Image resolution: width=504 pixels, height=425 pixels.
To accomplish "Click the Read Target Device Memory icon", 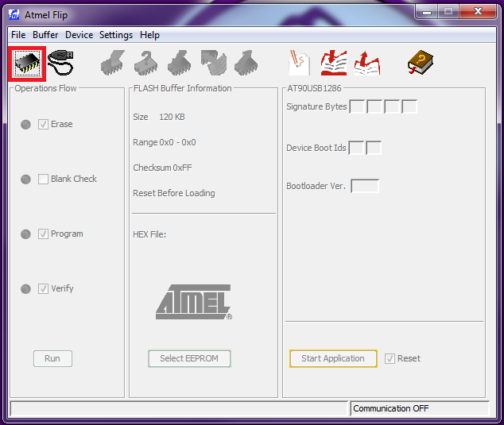I will point(246,63).
